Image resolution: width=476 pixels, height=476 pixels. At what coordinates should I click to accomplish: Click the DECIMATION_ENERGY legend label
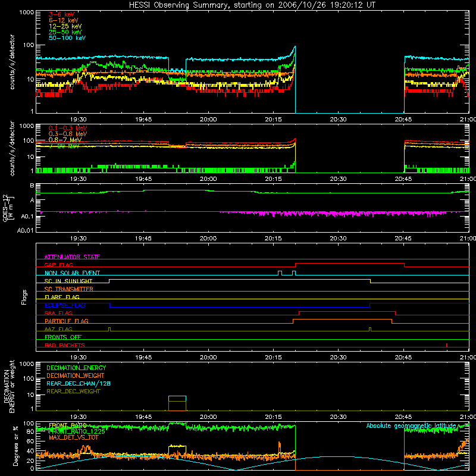[x=76, y=368]
